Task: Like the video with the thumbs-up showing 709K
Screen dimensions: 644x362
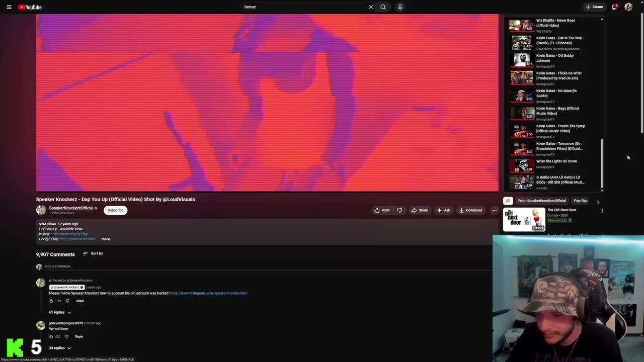Action: pyautogui.click(x=382, y=210)
